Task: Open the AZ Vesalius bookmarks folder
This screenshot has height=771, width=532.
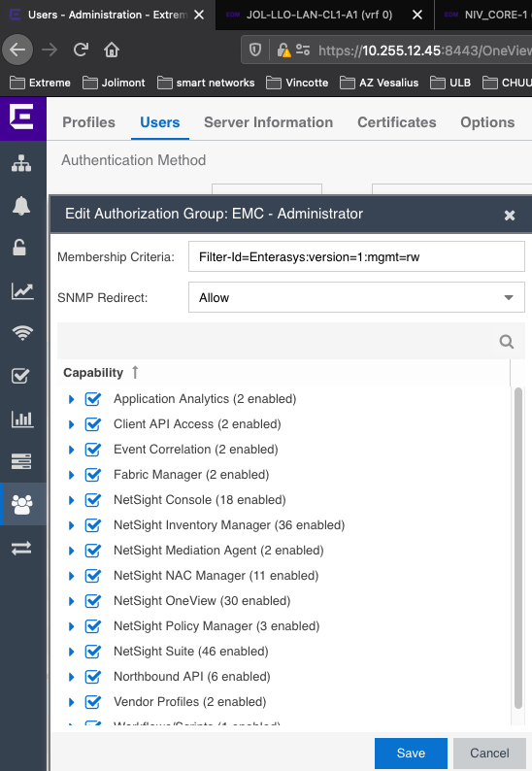Action: (x=379, y=83)
